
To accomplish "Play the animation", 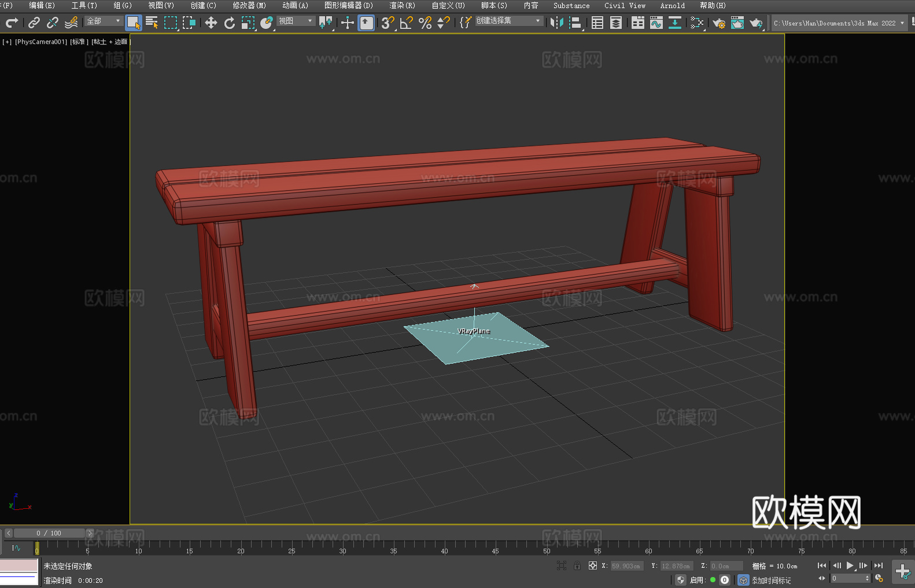I will pyautogui.click(x=850, y=565).
